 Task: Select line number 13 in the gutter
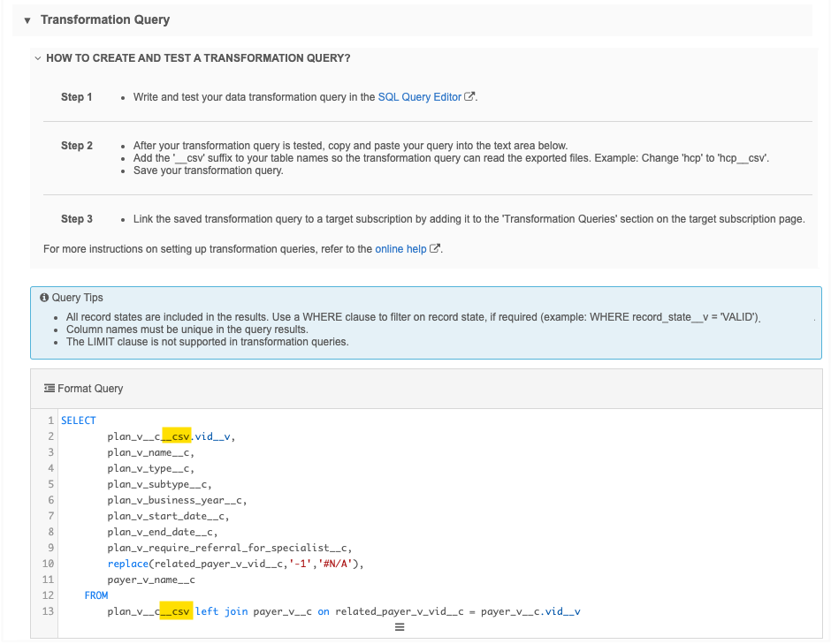click(48, 611)
